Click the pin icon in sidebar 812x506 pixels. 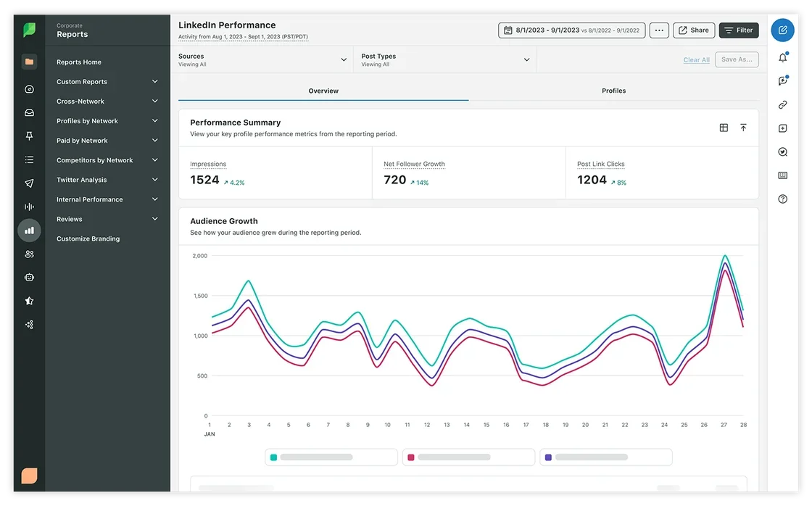pos(30,136)
